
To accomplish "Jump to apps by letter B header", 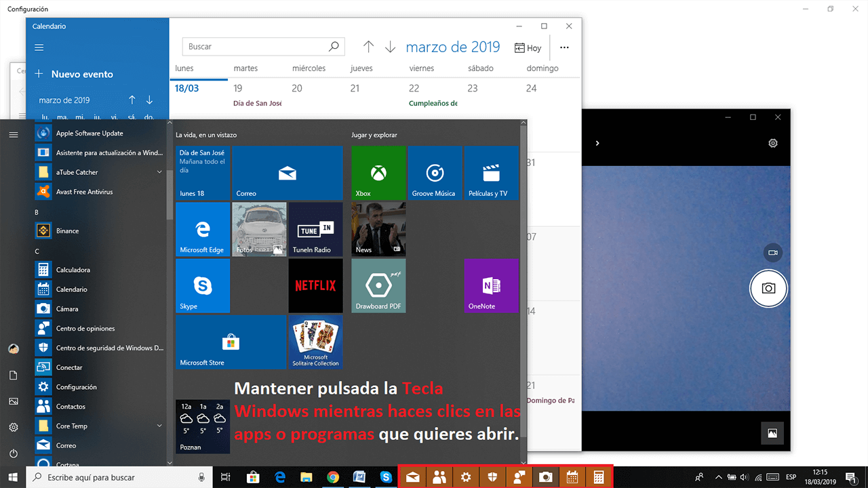I will (37, 212).
